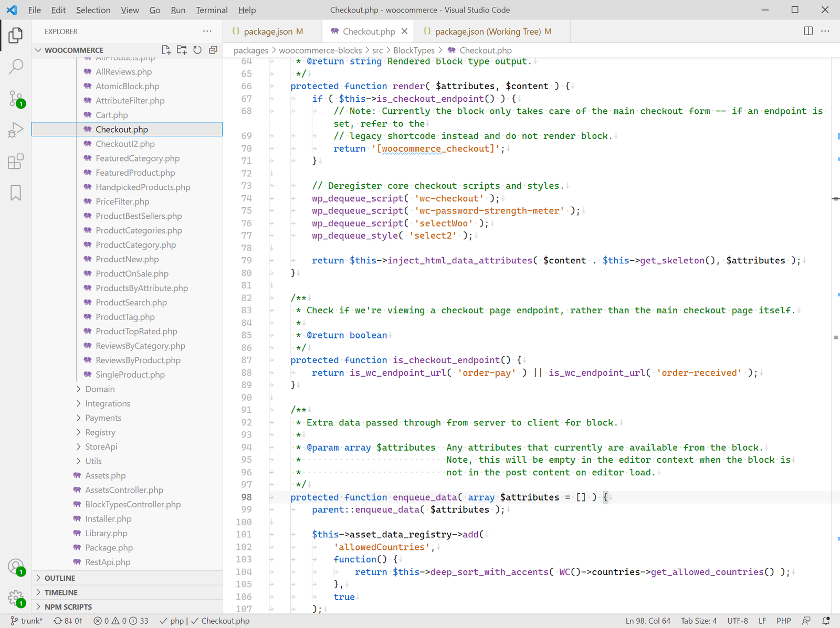
Task: Open the Help menu
Action: click(x=247, y=10)
